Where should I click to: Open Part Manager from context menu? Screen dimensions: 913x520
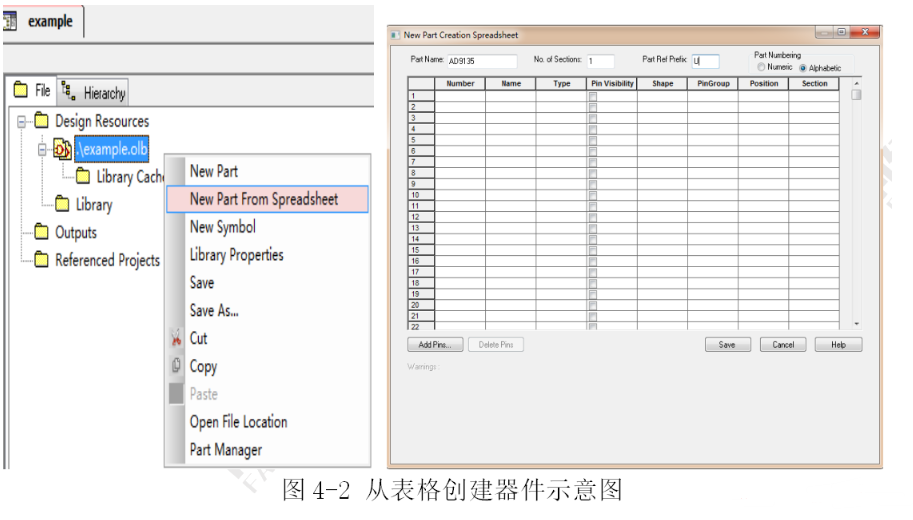[x=268, y=450]
